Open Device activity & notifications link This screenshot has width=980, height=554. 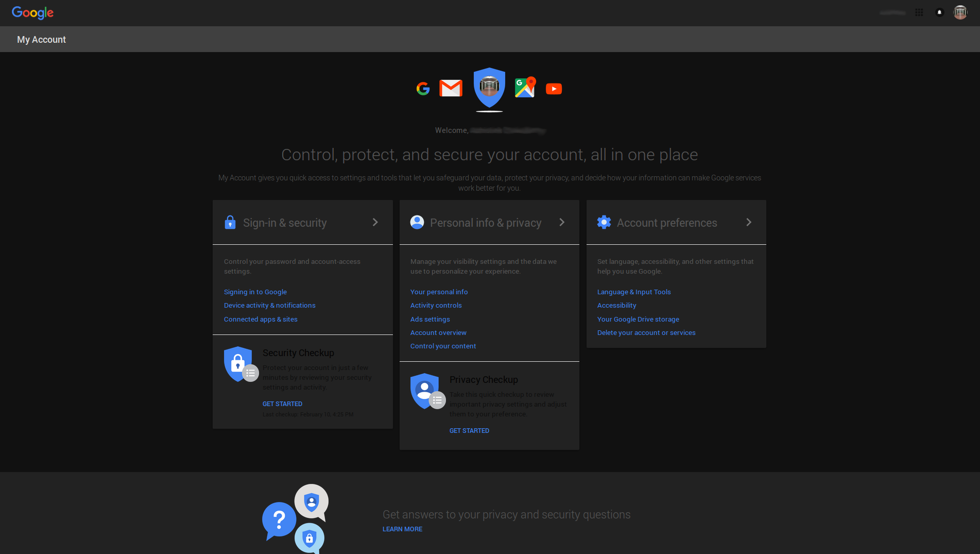click(x=270, y=305)
